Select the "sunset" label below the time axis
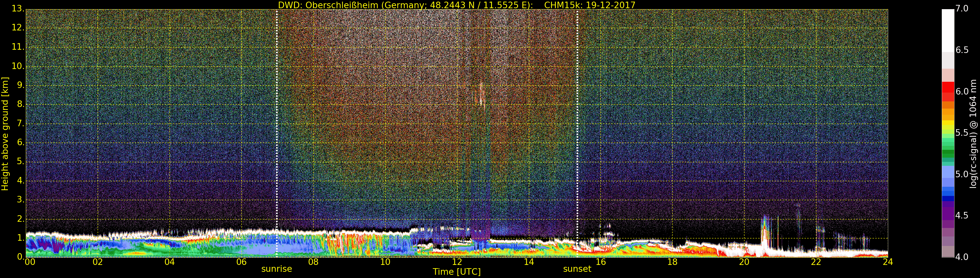This screenshot has width=980, height=278. coord(577,269)
